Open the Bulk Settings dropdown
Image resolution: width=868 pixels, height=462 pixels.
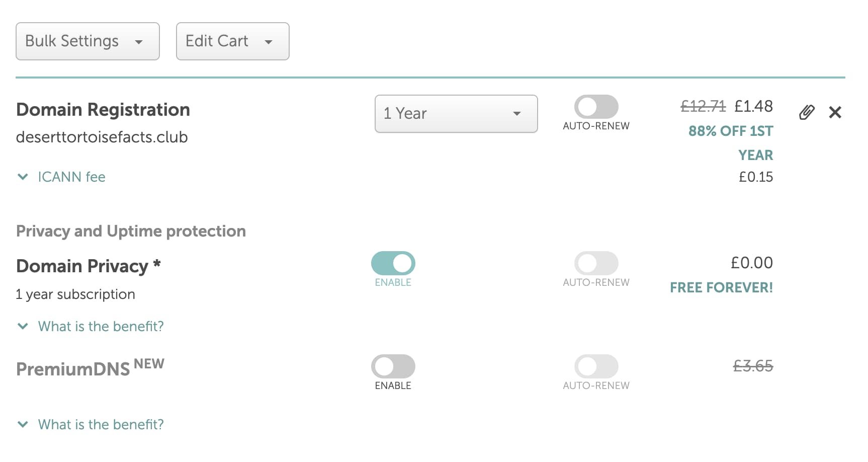88,41
